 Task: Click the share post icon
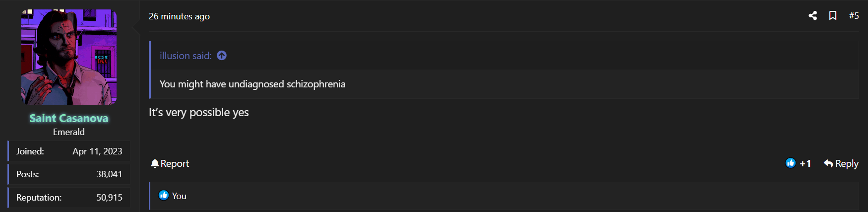(812, 16)
